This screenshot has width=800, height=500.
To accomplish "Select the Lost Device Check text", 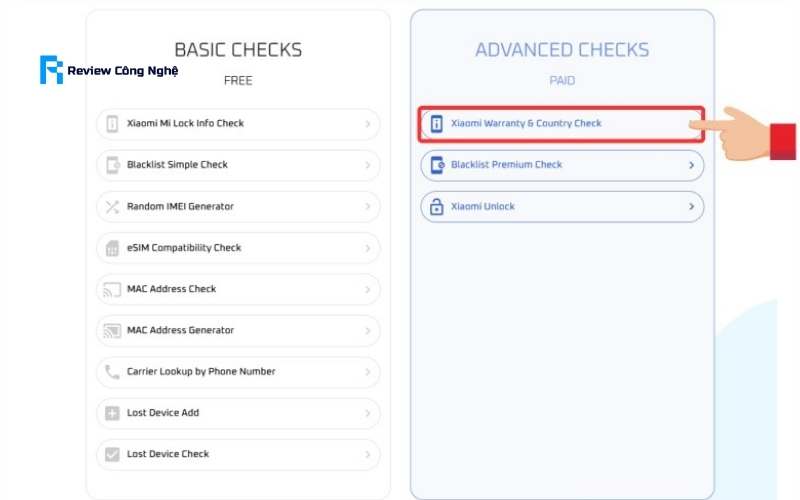I will 168,454.
